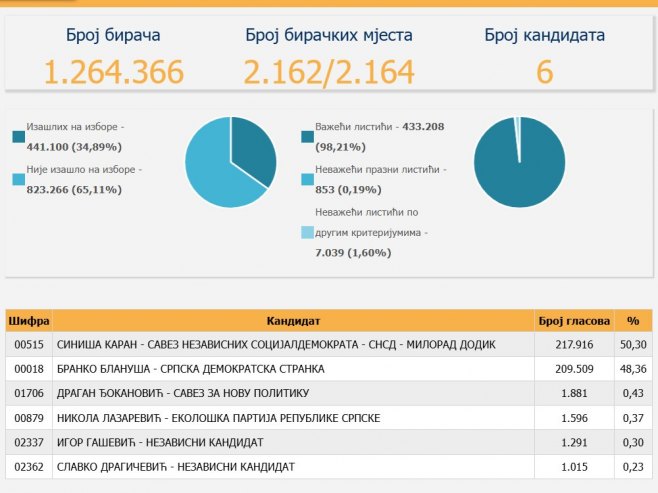Click the light blue swatch for Није изашло на изборе

tap(20, 179)
